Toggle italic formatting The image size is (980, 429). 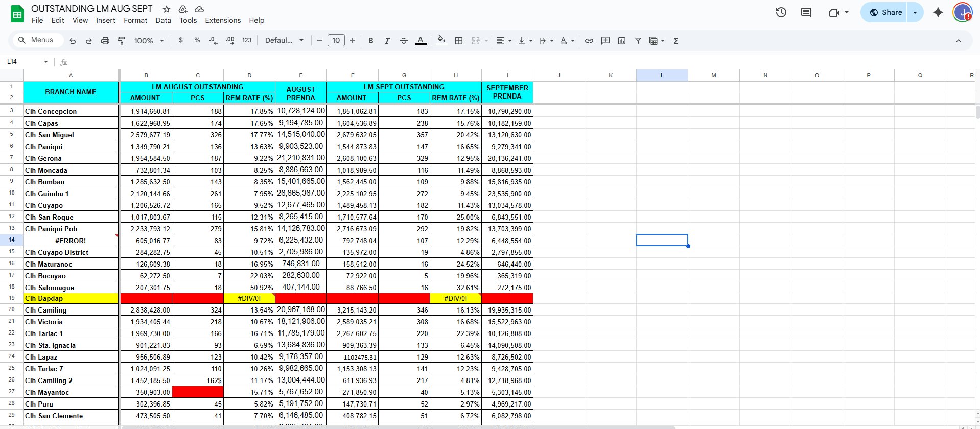click(x=387, y=41)
